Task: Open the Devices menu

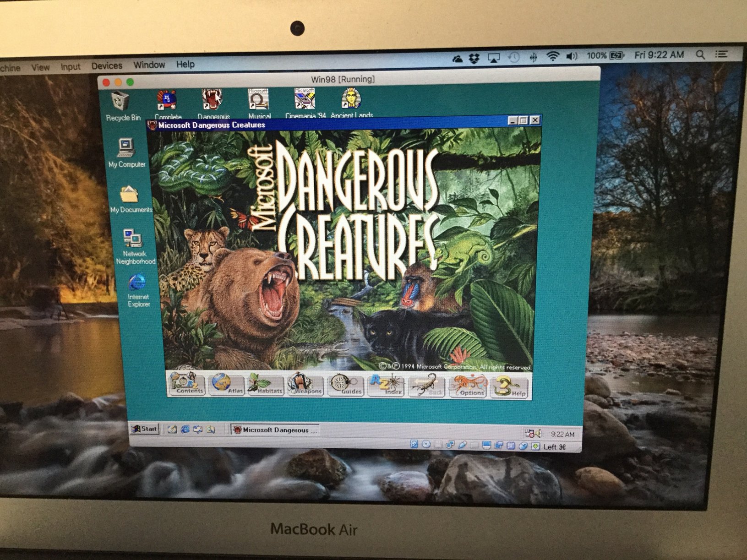Action: (107, 66)
